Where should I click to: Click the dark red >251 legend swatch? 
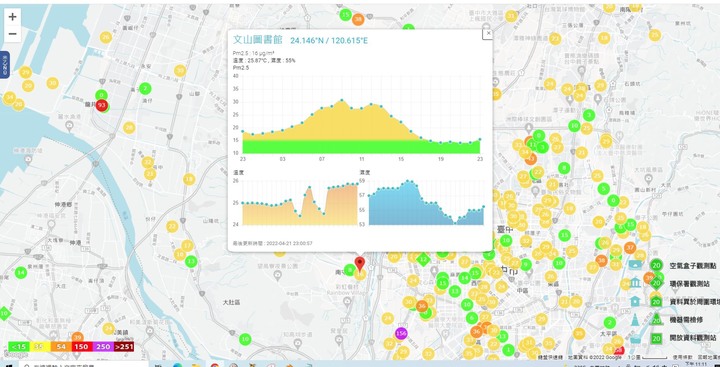tap(124, 346)
